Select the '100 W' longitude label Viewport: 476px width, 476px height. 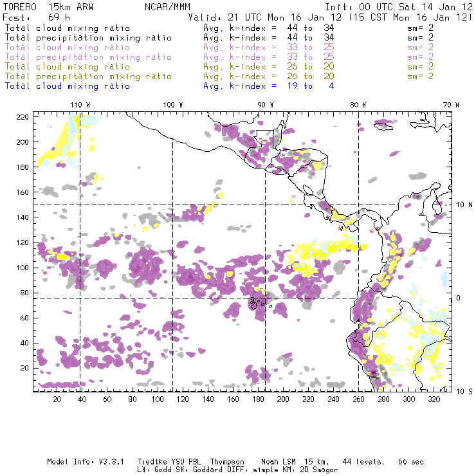point(173,105)
